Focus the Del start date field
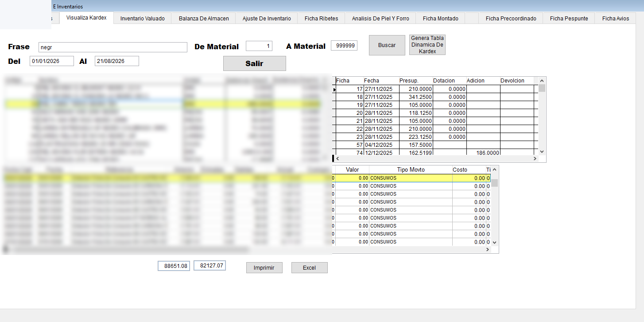 pyautogui.click(x=51, y=61)
